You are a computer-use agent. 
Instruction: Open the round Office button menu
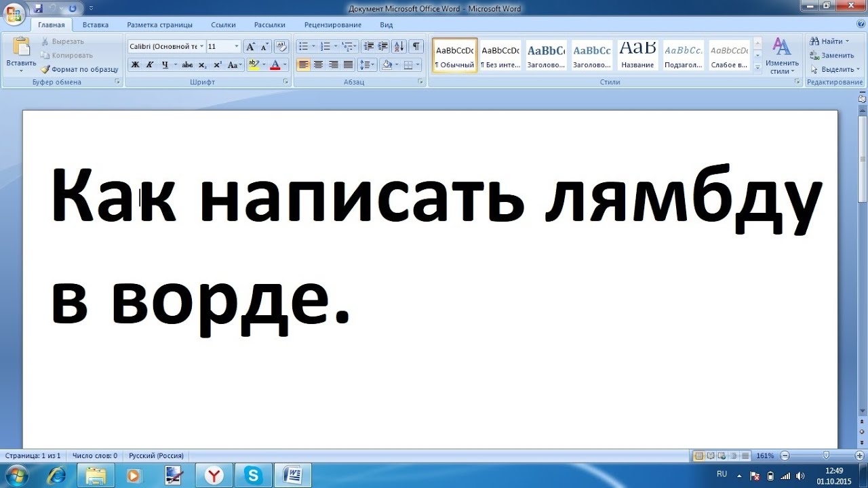pyautogui.click(x=14, y=14)
